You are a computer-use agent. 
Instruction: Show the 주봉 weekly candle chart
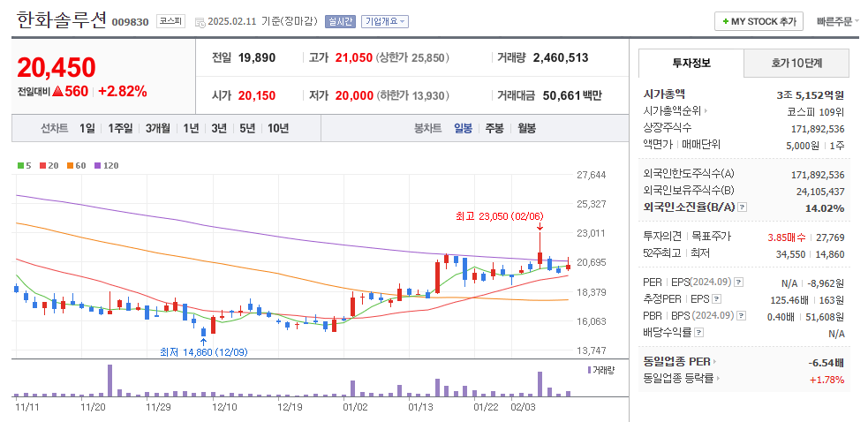tap(494, 129)
